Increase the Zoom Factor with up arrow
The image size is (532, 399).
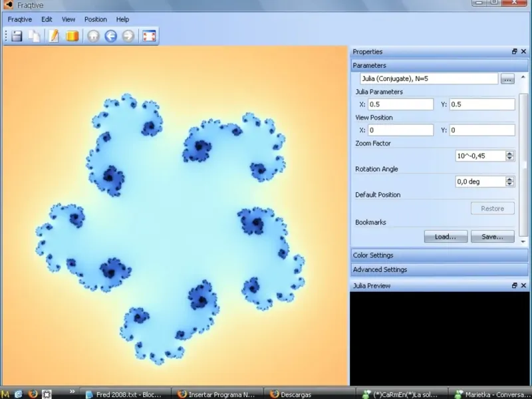coord(509,154)
